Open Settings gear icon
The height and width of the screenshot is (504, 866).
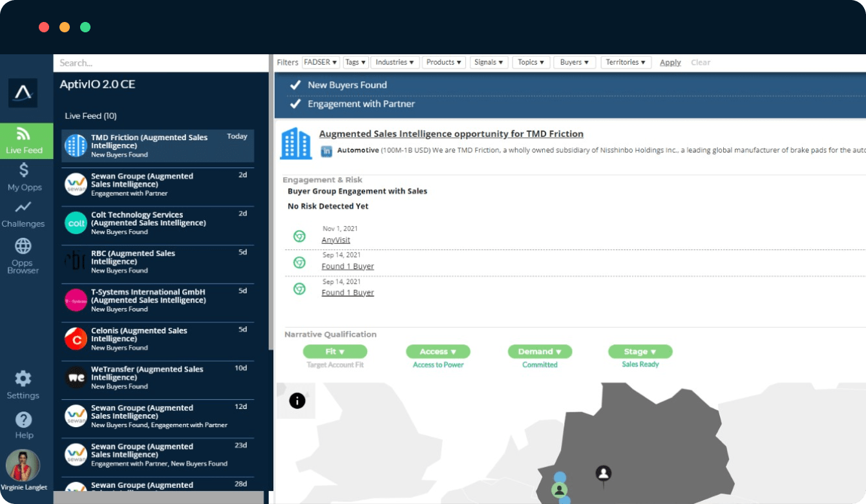pyautogui.click(x=23, y=379)
